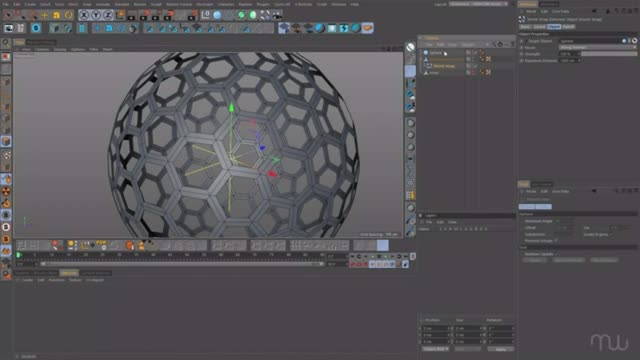Viewport: 640px width, 360px height.
Task: Select the Live Selection arrow tool
Action: pos(8,15)
